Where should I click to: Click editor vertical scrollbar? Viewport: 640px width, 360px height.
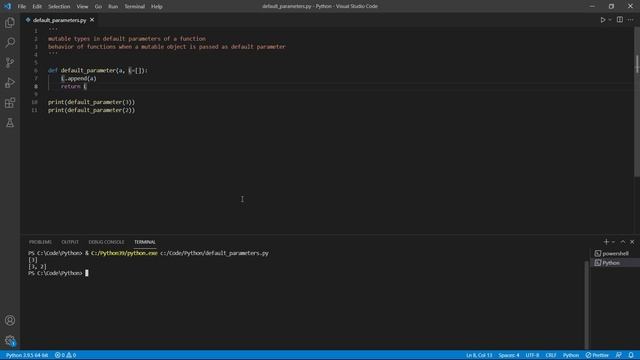pyautogui.click(x=637, y=102)
